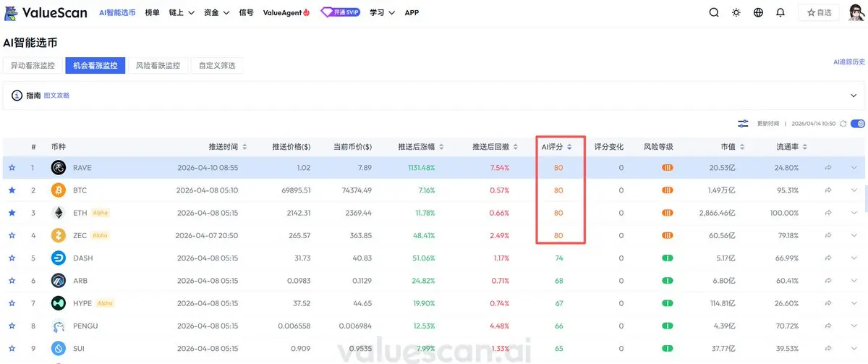Open 信号 in top navigation
The image size is (868, 364).
(x=246, y=12)
